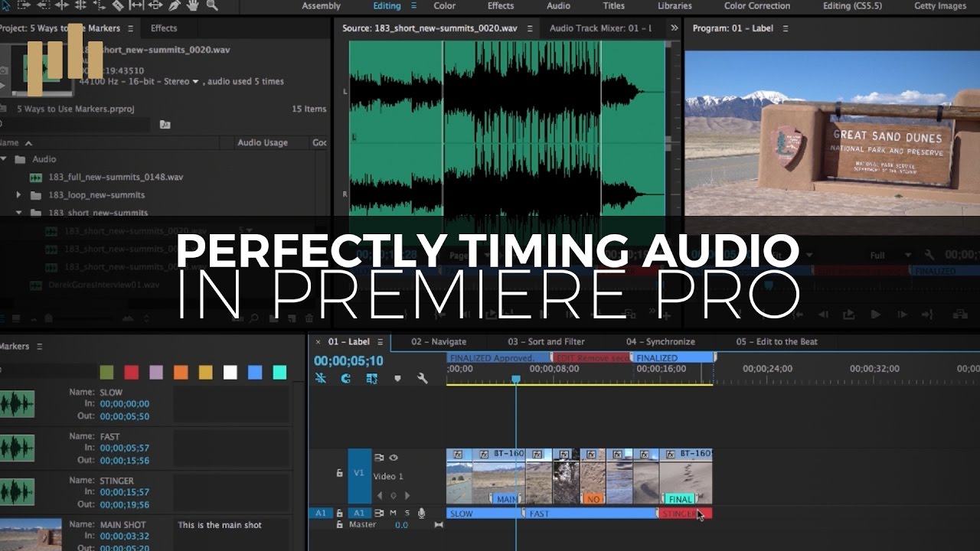980x551 pixels.
Task: Collapse the 183_short_new-summits bin
Action: coord(18,213)
